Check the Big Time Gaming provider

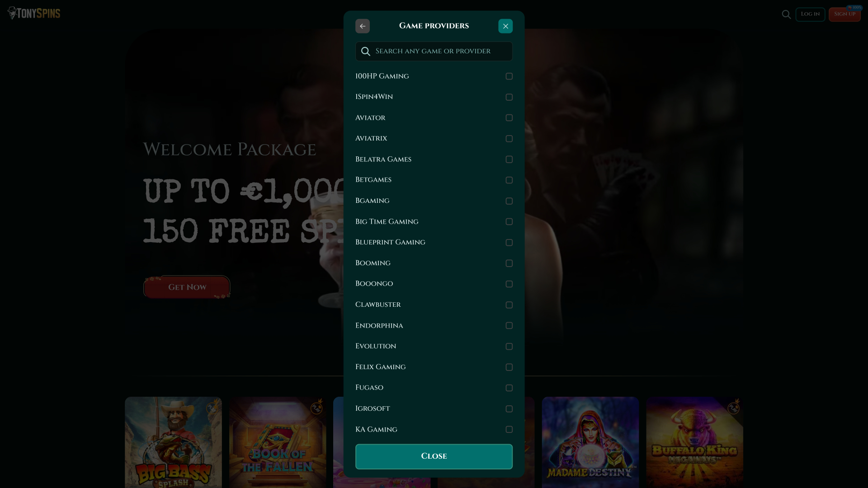[x=509, y=221]
